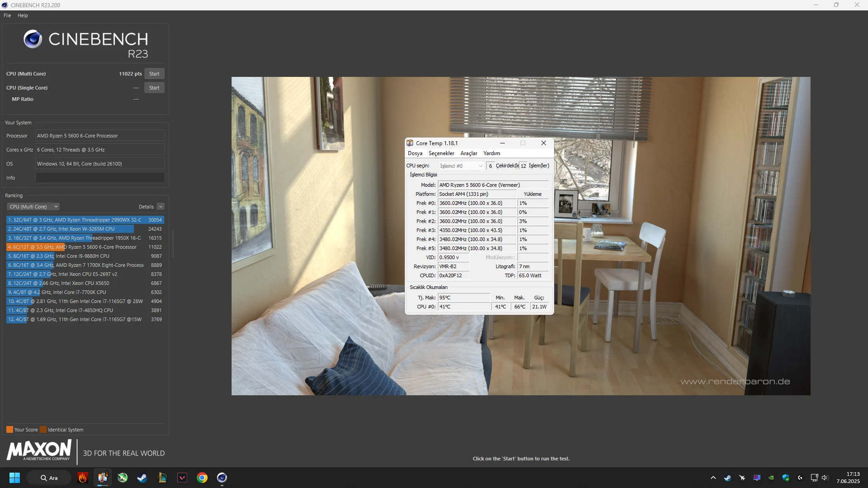Select the Ryzen 5 5600 ranking row

coord(85,247)
